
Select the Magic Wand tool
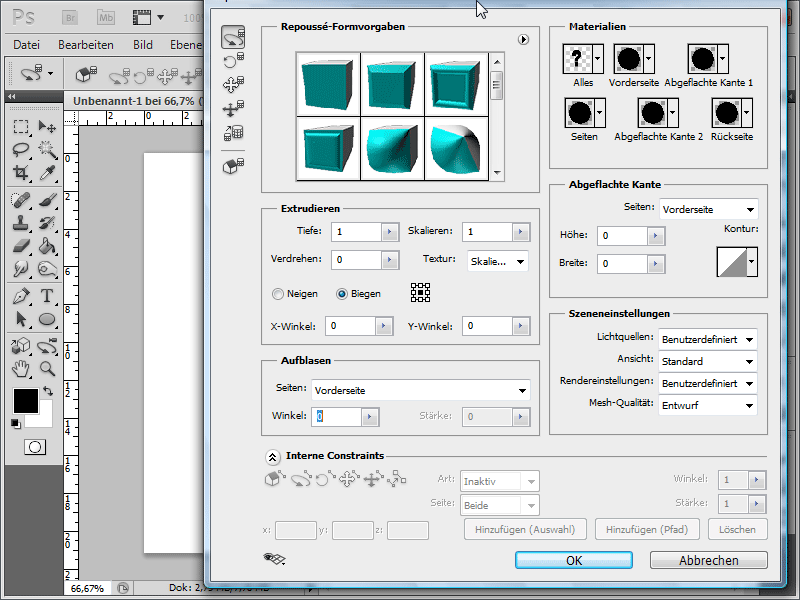(47, 149)
